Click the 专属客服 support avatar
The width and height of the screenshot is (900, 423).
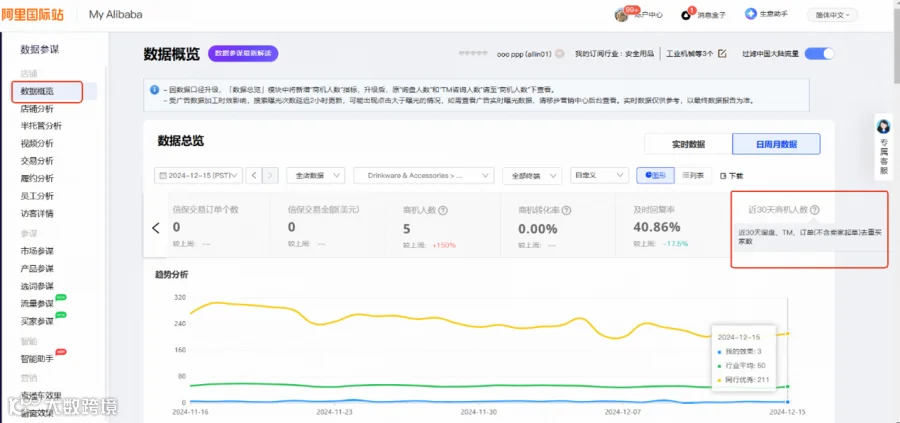(x=883, y=127)
